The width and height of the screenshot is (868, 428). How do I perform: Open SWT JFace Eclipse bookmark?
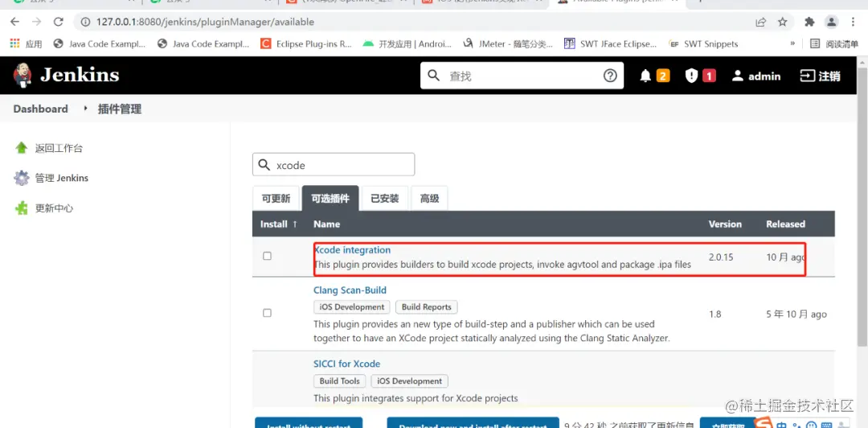[x=611, y=43]
